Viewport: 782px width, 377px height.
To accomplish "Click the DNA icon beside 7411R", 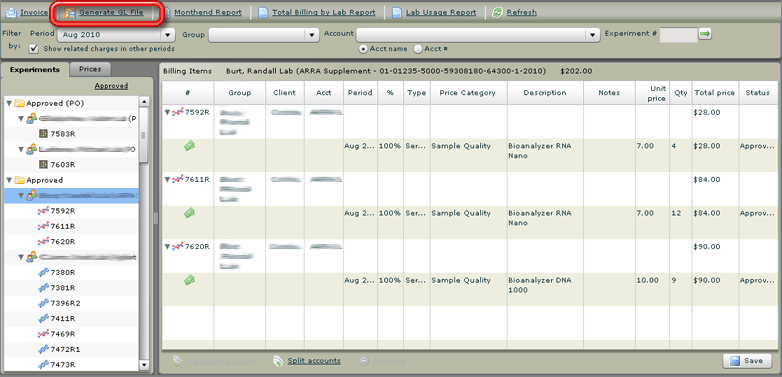I will (43, 319).
